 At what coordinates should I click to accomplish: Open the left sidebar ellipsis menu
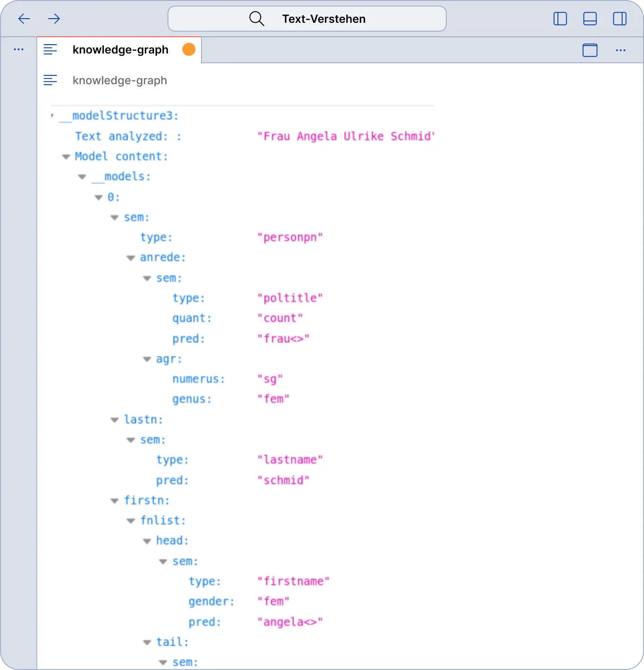point(19,49)
